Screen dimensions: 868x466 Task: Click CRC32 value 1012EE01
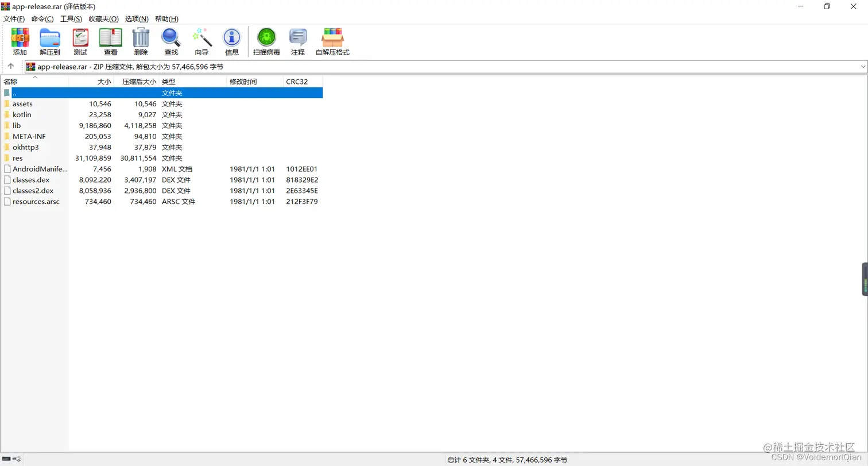(302, 169)
